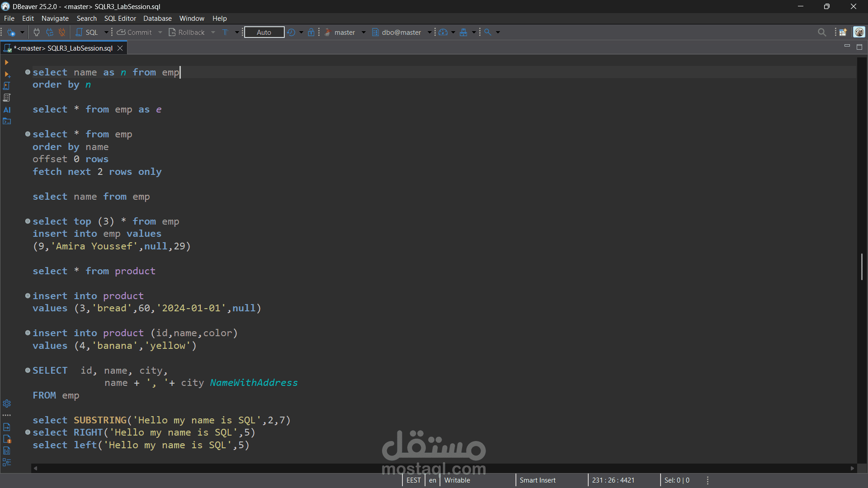Viewport: 868px width, 488px height.
Task: Select the master active connection
Action: point(340,33)
